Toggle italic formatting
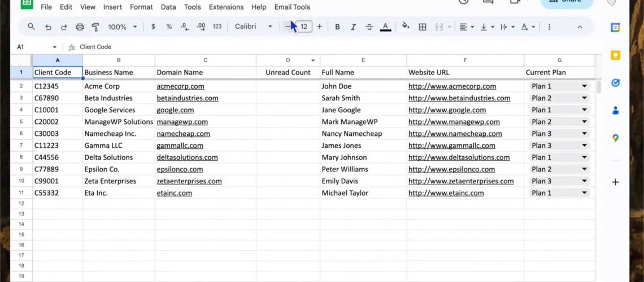 click(353, 27)
